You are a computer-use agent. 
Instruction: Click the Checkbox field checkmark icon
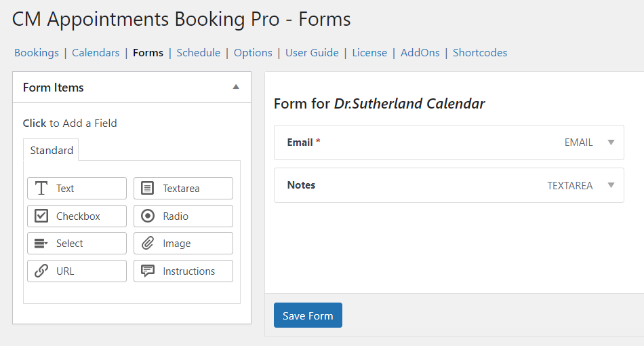[x=41, y=216]
